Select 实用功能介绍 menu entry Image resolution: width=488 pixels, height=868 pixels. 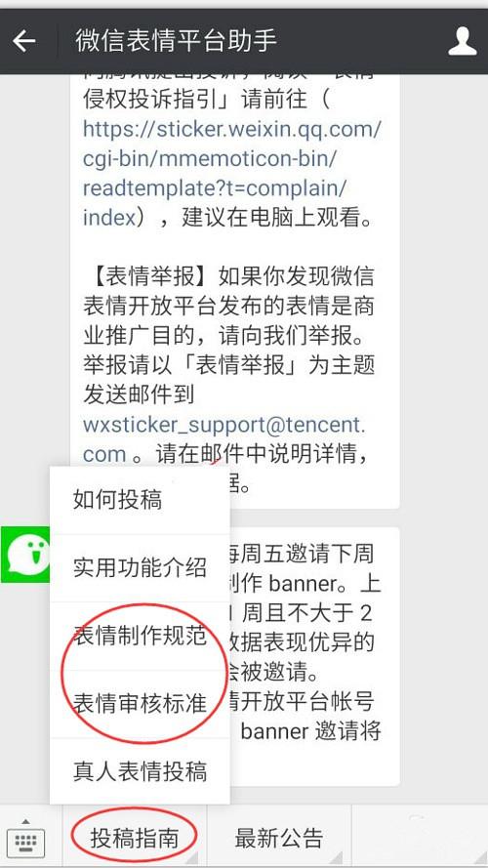click(x=140, y=568)
